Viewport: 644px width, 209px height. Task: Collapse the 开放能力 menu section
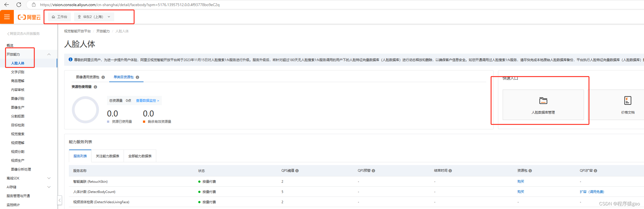click(x=49, y=54)
